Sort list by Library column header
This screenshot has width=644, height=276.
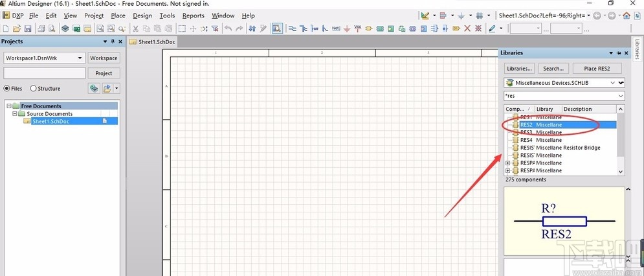coord(548,109)
